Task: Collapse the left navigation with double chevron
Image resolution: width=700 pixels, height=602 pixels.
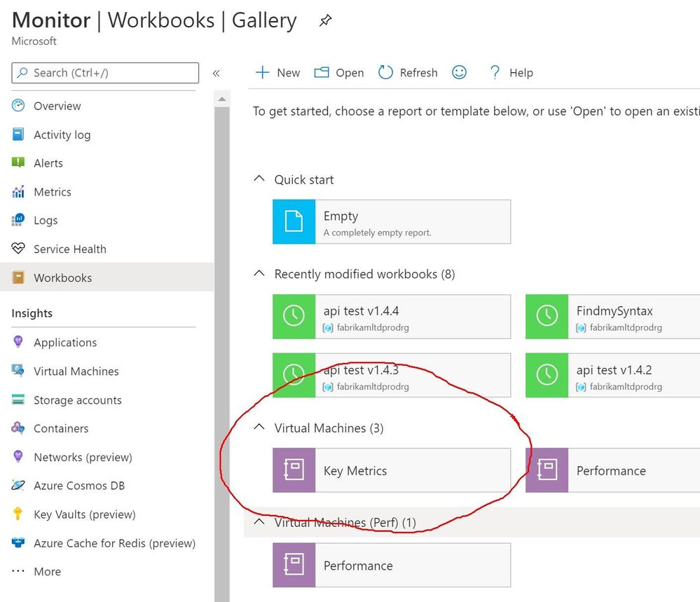Action: tap(216, 73)
